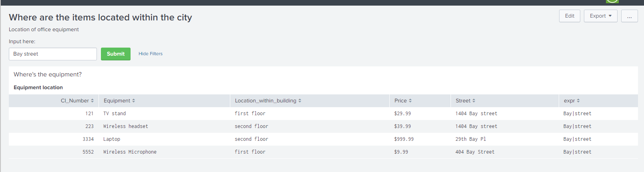Viewport: 644px width, 172px height.
Task: Select the $999.99 price cell
Action: [x=404, y=139]
